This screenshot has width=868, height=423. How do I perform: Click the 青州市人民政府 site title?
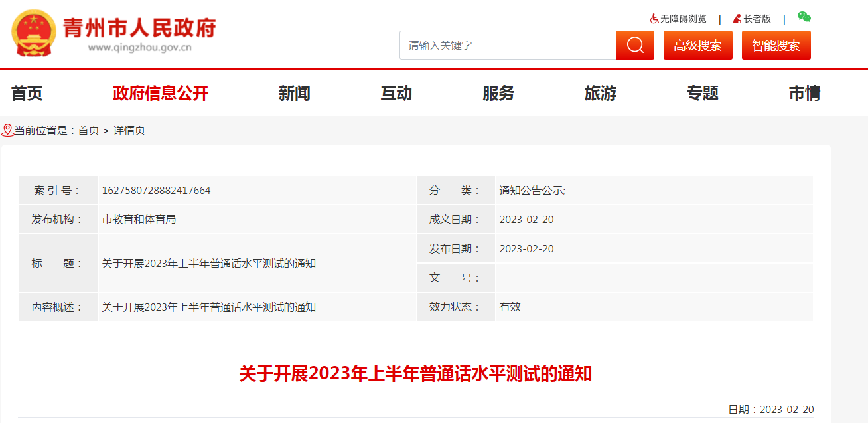139,28
